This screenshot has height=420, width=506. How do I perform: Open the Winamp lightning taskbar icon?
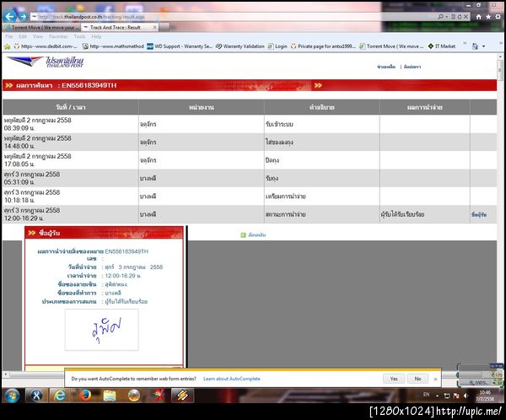click(x=182, y=396)
